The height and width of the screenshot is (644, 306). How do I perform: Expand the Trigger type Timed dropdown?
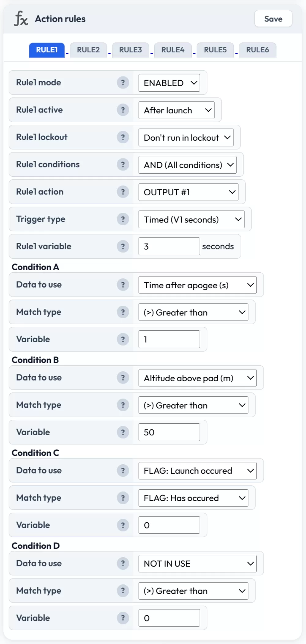point(191,219)
